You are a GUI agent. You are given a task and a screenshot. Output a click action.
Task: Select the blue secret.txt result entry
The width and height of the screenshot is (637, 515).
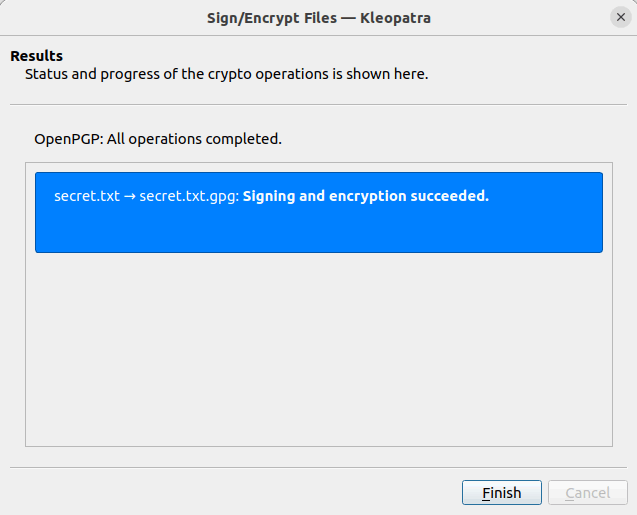318,212
